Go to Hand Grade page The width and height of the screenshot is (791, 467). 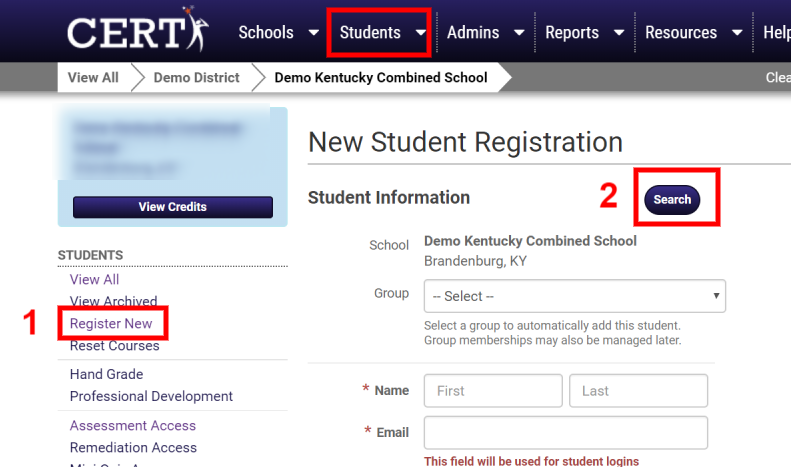coord(106,374)
